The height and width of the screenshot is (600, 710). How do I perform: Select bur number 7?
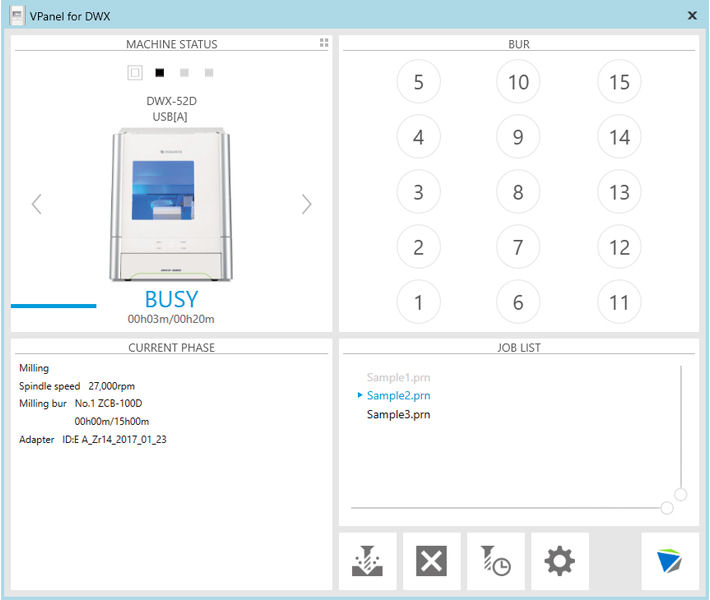[x=518, y=247]
